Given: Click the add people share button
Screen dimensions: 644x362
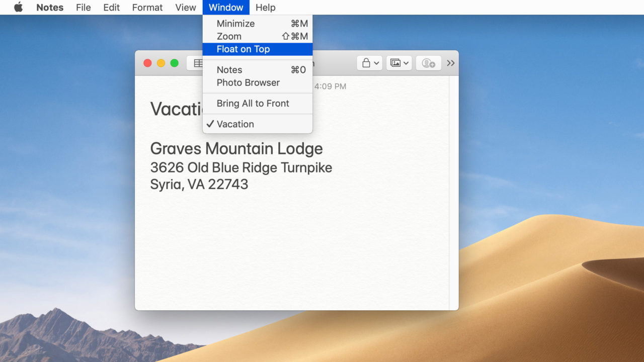Looking at the screenshot, I should (x=429, y=63).
